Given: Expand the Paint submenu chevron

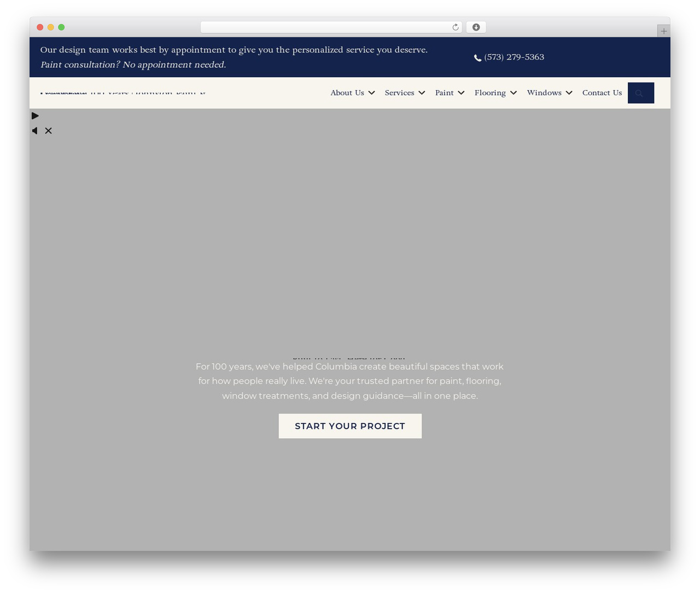Looking at the screenshot, I should (462, 93).
